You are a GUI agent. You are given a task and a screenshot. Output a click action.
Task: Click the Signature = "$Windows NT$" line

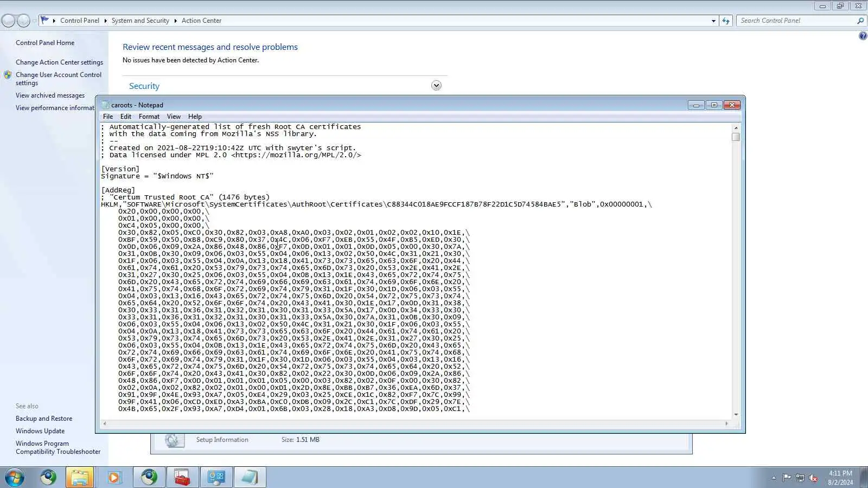pyautogui.click(x=157, y=176)
